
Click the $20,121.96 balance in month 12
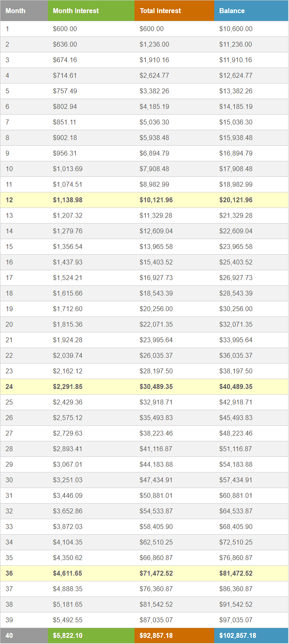tap(236, 200)
